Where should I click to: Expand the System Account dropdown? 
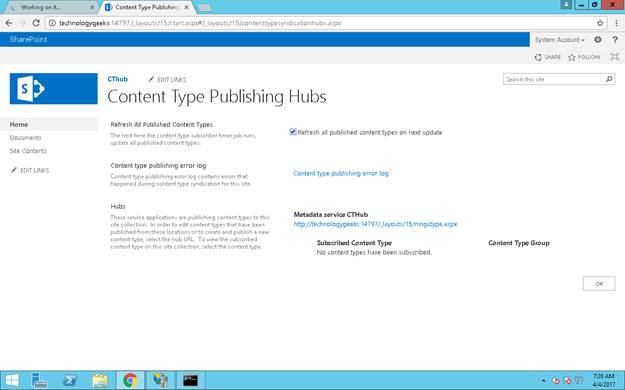[x=559, y=39]
